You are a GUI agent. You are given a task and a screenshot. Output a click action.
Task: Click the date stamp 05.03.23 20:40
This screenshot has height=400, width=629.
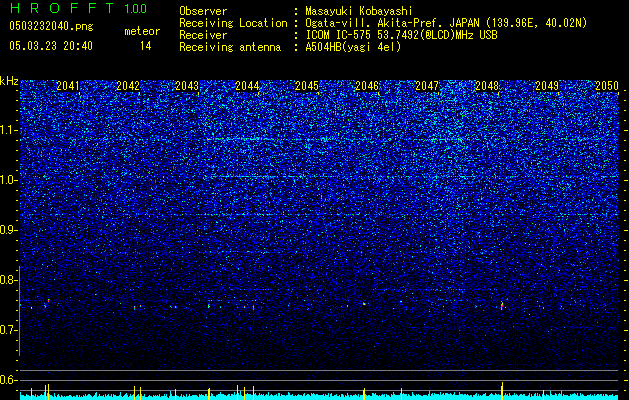click(51, 46)
